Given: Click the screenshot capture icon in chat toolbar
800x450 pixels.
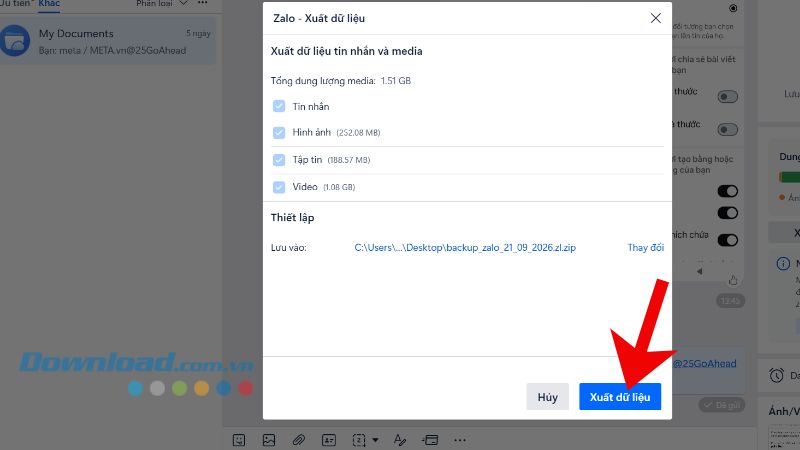Looking at the screenshot, I should [359, 440].
